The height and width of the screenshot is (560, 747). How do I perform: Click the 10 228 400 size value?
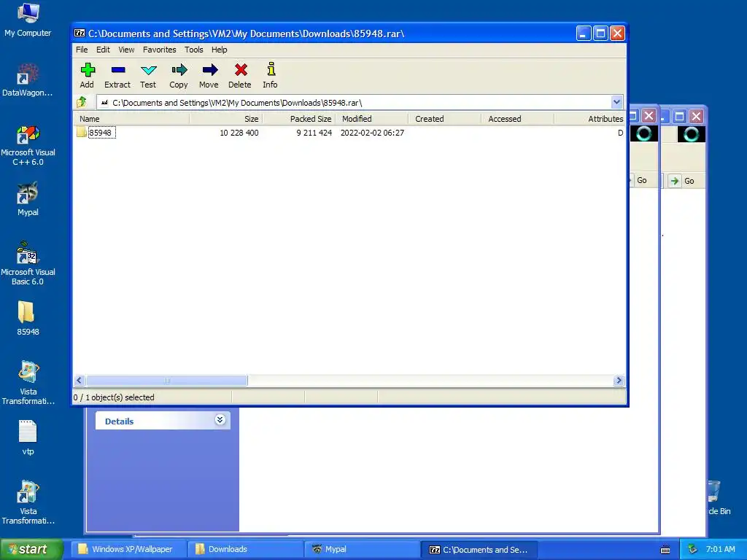pos(239,133)
